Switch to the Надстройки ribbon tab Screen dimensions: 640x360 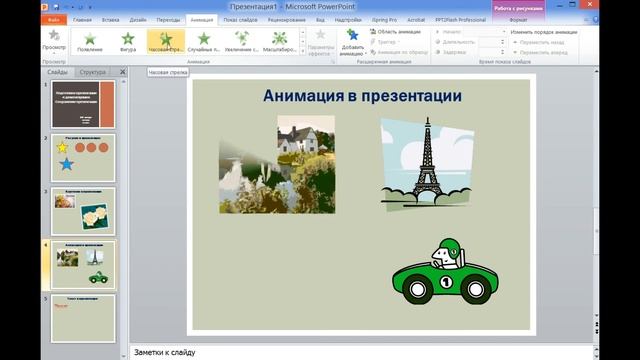tap(348, 20)
